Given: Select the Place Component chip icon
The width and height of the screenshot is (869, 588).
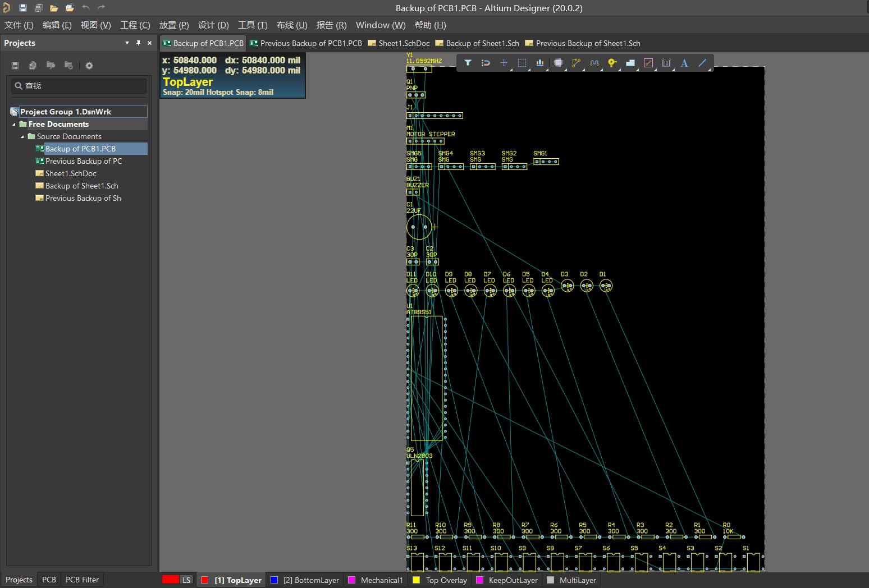Looking at the screenshot, I should (558, 63).
